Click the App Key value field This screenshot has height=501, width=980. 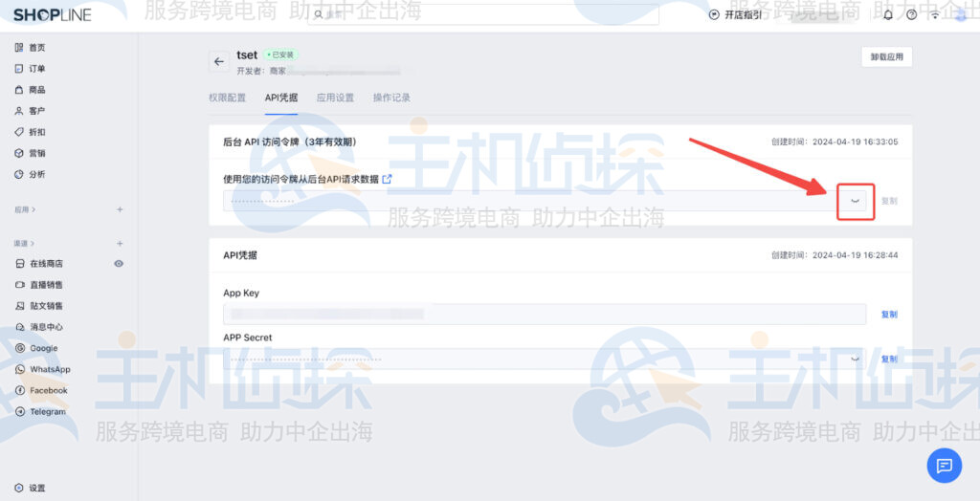coord(545,315)
